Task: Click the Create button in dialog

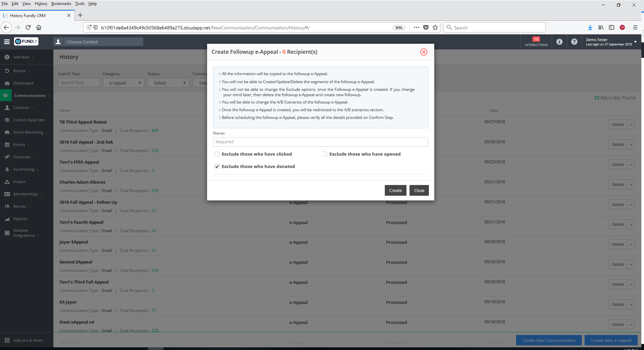Action: click(x=395, y=190)
